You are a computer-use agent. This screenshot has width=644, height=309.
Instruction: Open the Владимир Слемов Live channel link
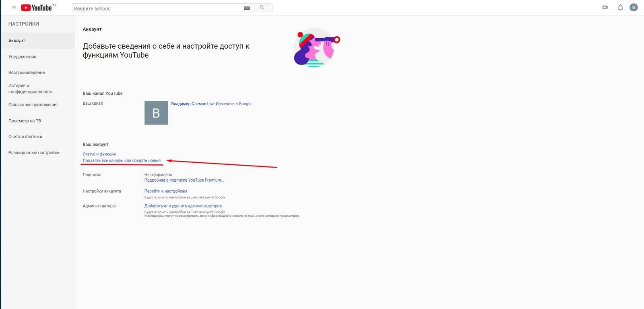click(x=193, y=104)
